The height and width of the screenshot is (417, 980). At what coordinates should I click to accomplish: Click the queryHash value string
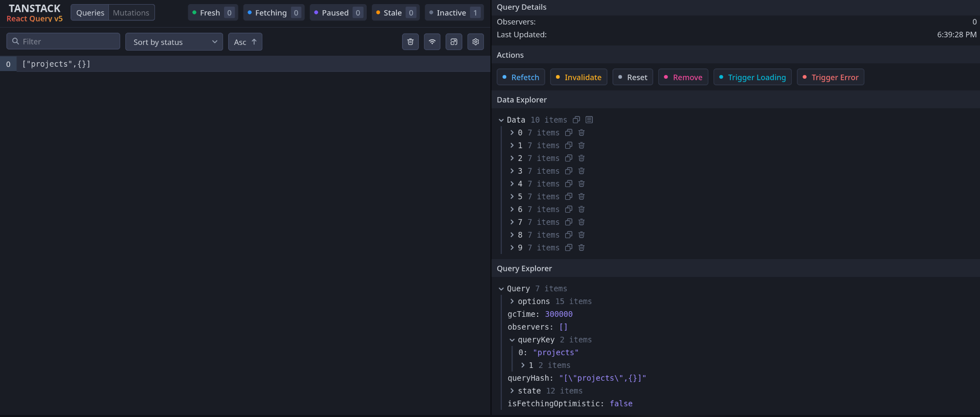point(603,378)
